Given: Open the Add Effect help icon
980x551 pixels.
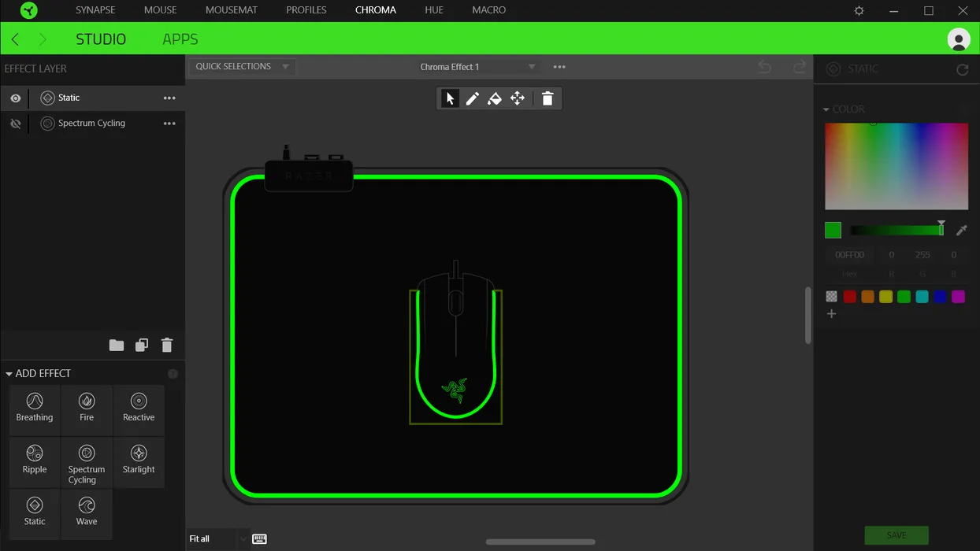Looking at the screenshot, I should point(173,374).
